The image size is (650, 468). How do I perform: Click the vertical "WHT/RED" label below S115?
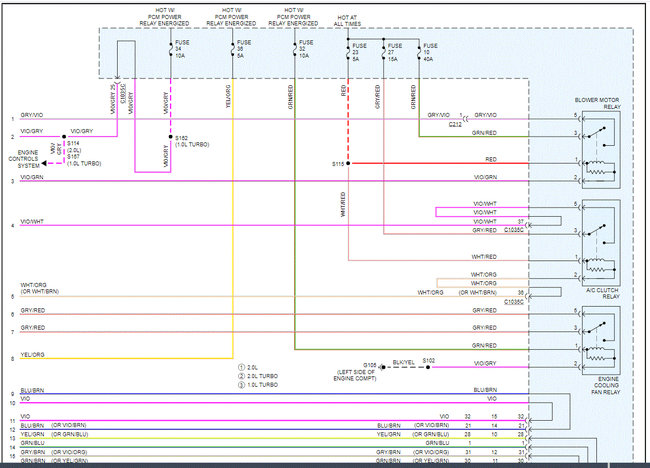(343, 204)
